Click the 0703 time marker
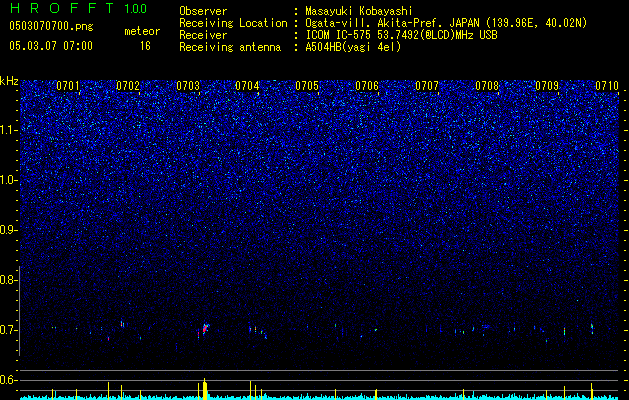 [x=188, y=85]
